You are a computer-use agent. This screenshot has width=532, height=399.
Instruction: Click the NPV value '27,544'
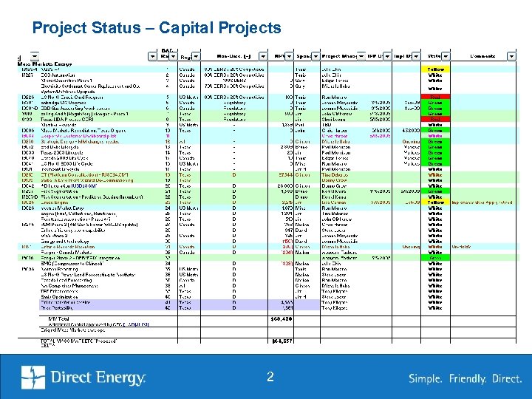(286, 175)
